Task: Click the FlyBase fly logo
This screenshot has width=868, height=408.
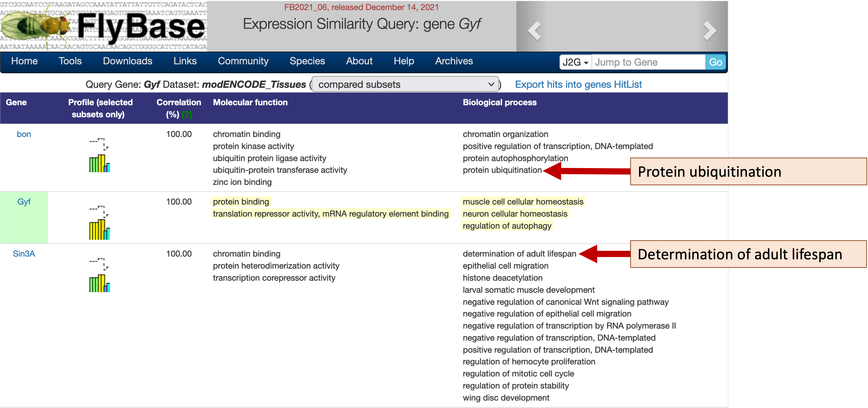Action: pos(104,26)
